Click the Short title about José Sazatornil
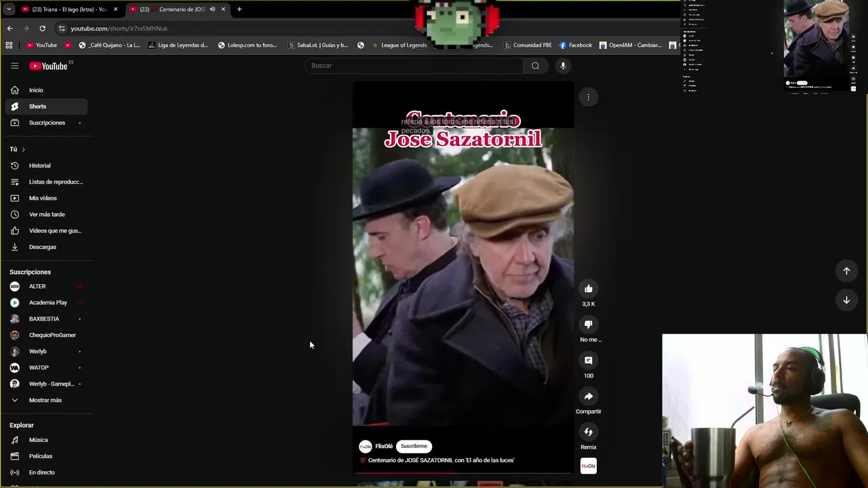 pos(441,460)
